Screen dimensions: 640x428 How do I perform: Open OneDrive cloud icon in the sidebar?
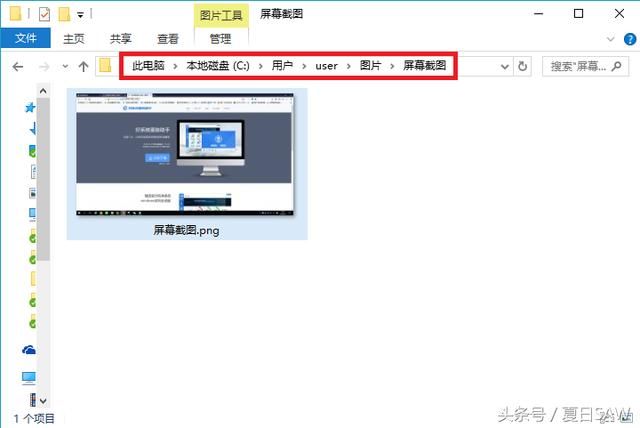pyautogui.click(x=29, y=350)
